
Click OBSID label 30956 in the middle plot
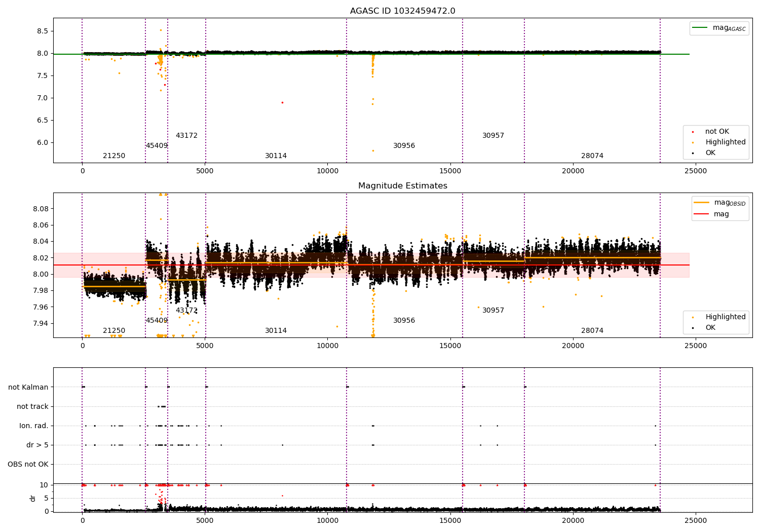(404, 321)
